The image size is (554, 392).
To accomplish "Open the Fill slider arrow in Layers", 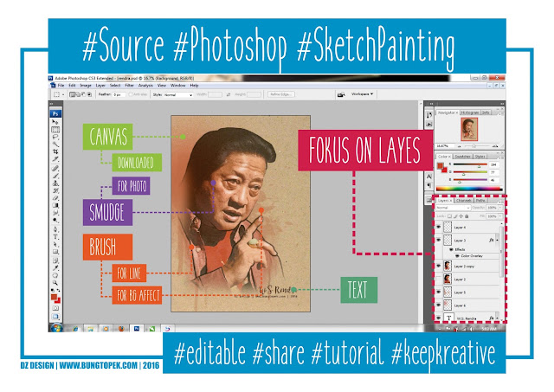I will coord(500,215).
